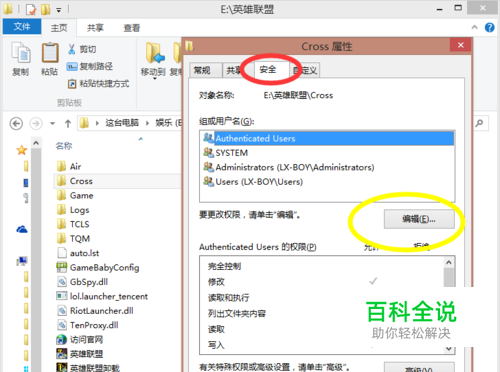500x372 pixels.
Task: Close the Cross properties dialog
Action: pos(461,45)
